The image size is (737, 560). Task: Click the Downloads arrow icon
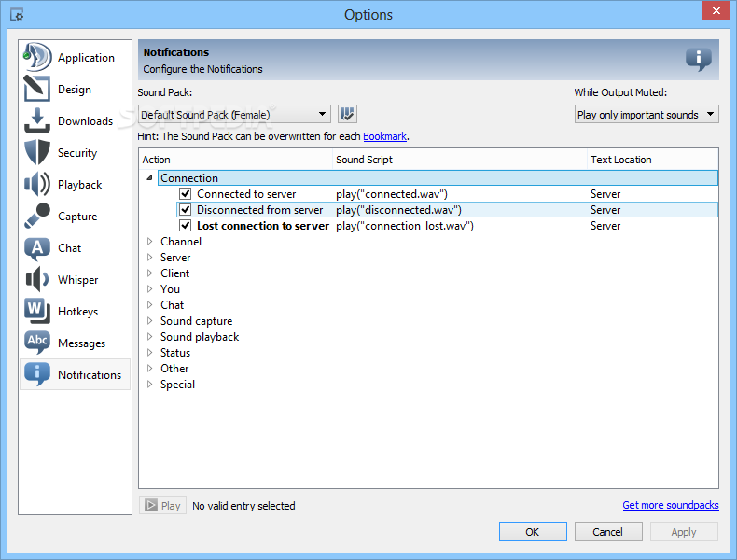click(37, 120)
